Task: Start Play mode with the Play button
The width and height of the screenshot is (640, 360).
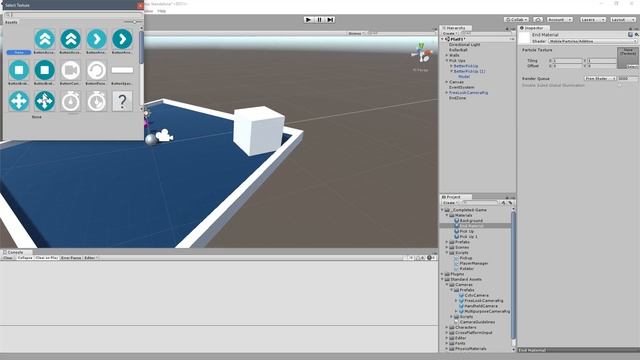Action: pyautogui.click(x=308, y=20)
